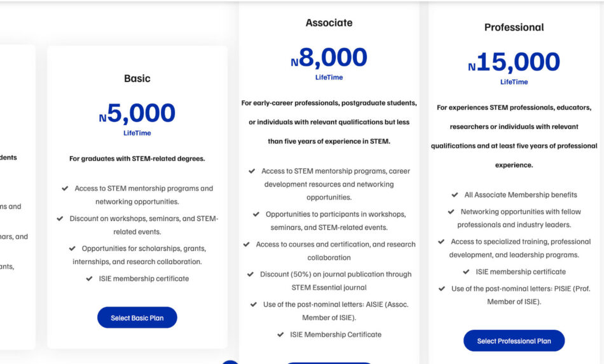Click checkmark next to Discount on workshops
This screenshot has height=364, width=604.
coord(60,219)
